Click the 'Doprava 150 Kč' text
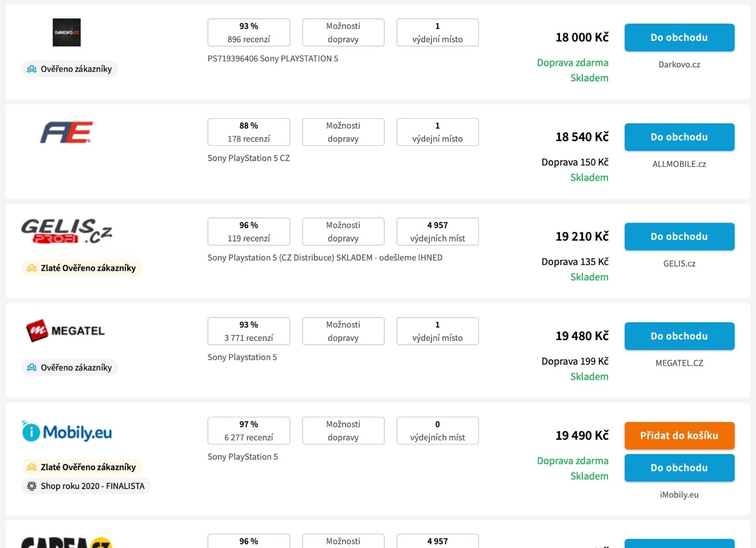 [575, 162]
